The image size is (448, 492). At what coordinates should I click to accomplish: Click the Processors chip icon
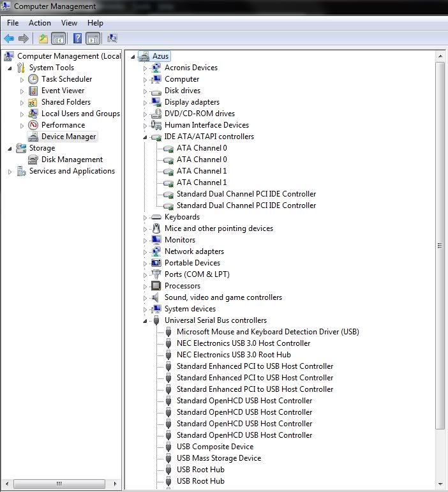[x=156, y=286]
